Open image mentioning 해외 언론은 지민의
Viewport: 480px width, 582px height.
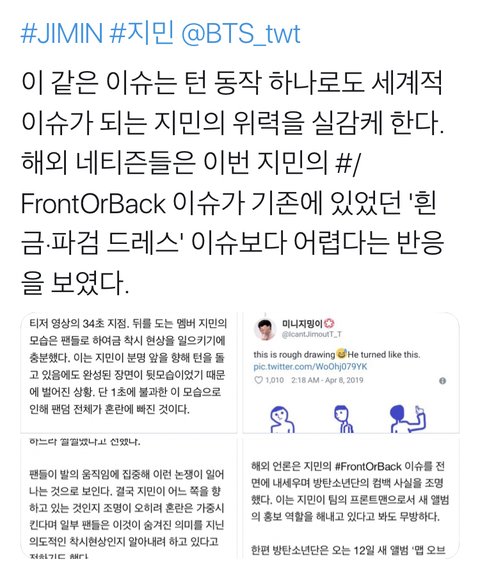pos(351,498)
